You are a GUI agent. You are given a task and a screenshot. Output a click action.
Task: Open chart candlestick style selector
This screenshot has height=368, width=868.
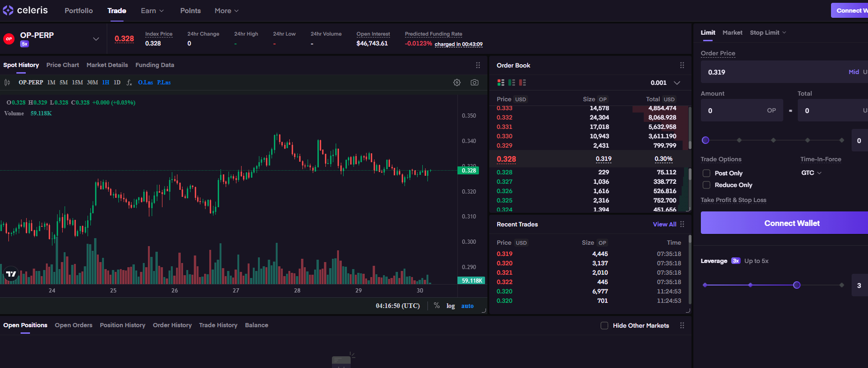[x=7, y=83]
